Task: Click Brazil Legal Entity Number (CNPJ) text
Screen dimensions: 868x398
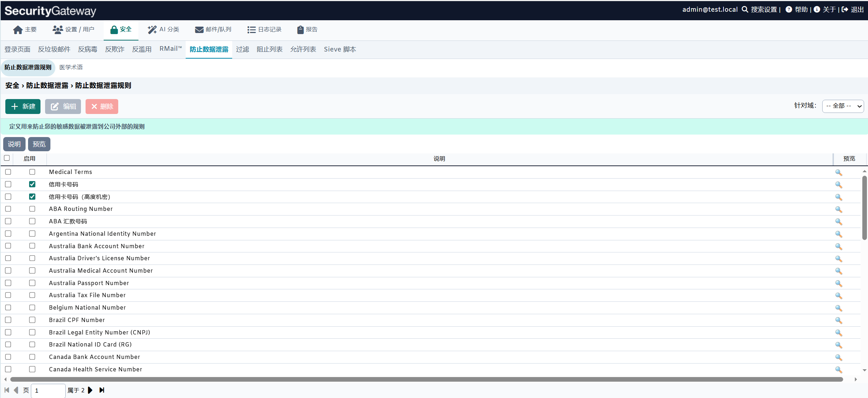Action: 100,332
